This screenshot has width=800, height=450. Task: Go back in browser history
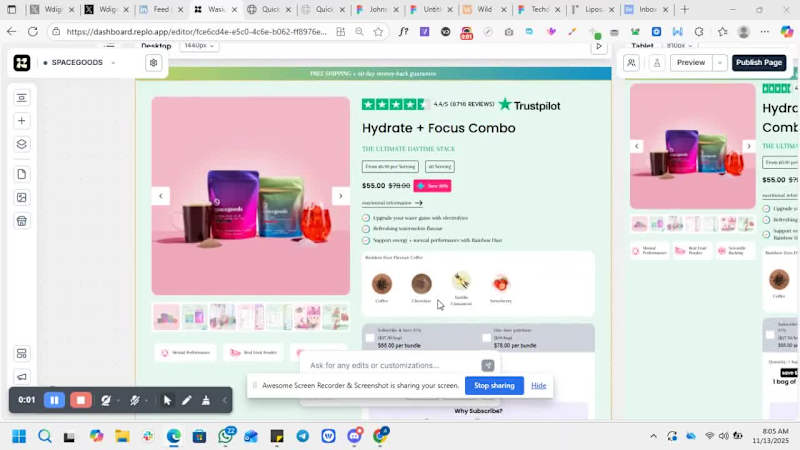click(11, 32)
